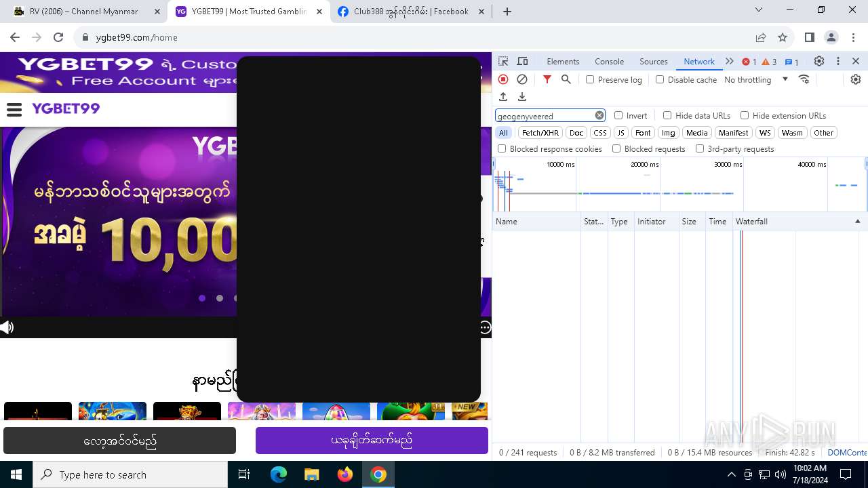Show hidden system tray icons
The image size is (868, 488).
point(731,474)
